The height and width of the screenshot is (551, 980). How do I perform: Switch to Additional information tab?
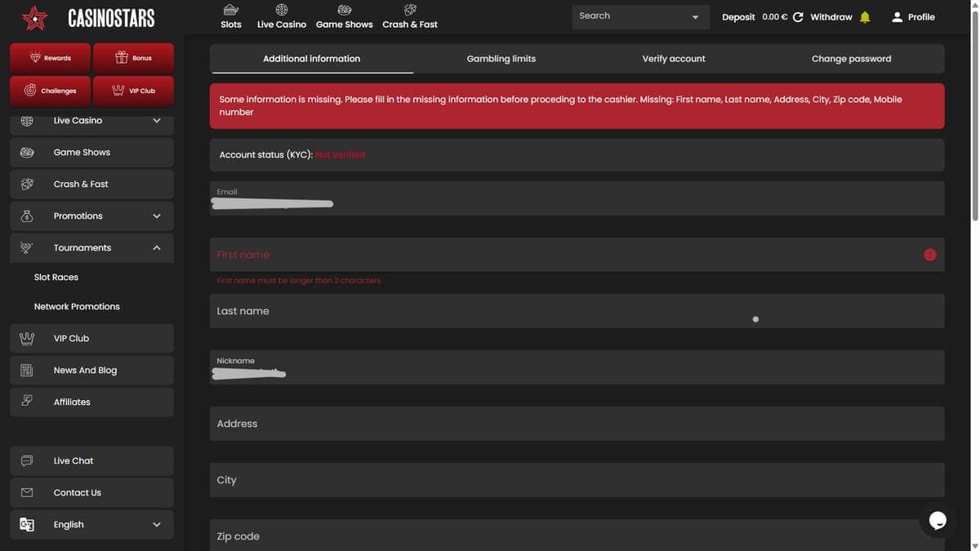pos(311,59)
